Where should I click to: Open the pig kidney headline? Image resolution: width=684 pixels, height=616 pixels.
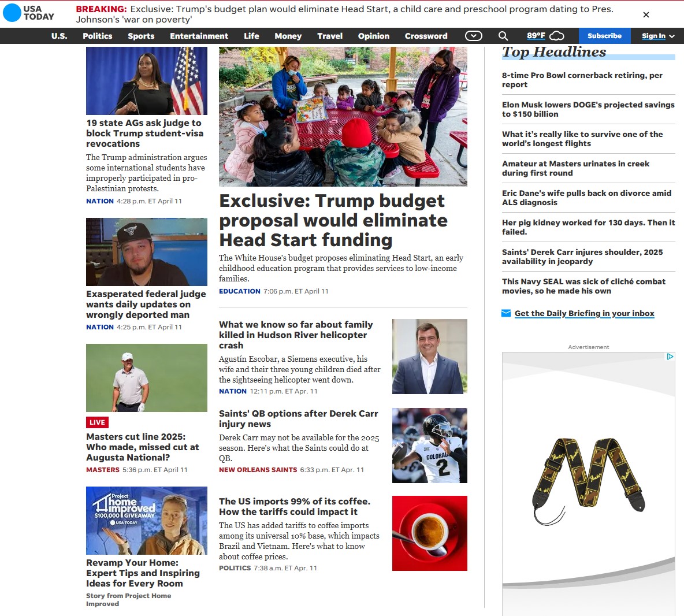pos(588,227)
